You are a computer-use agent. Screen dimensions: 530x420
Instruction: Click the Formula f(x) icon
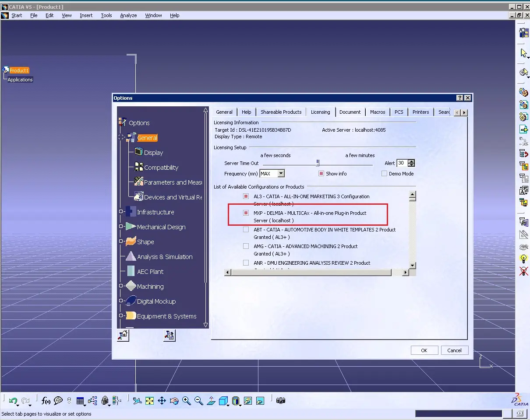(x=46, y=401)
